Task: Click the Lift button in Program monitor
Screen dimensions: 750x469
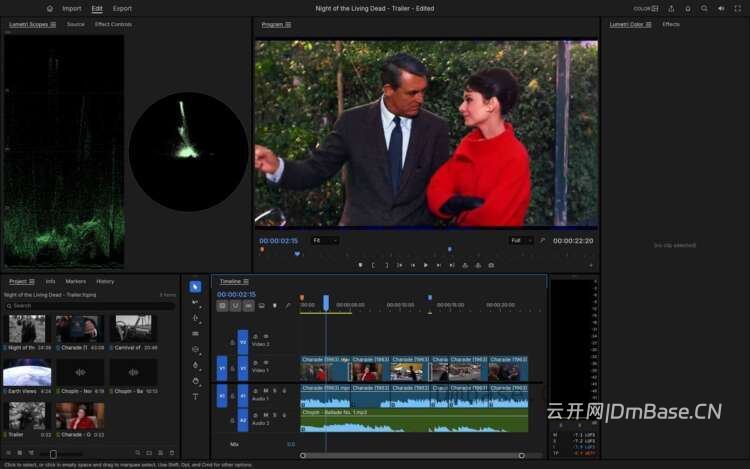Action: pos(465,265)
